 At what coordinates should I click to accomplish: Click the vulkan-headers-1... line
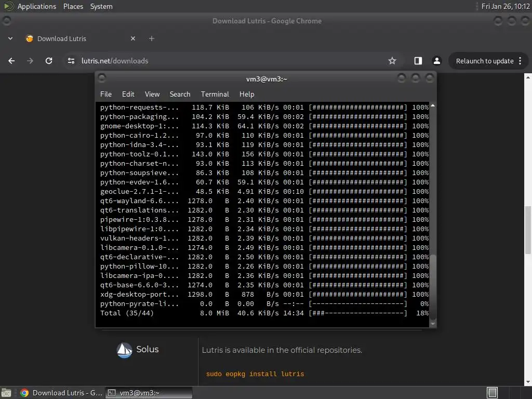tap(264, 238)
